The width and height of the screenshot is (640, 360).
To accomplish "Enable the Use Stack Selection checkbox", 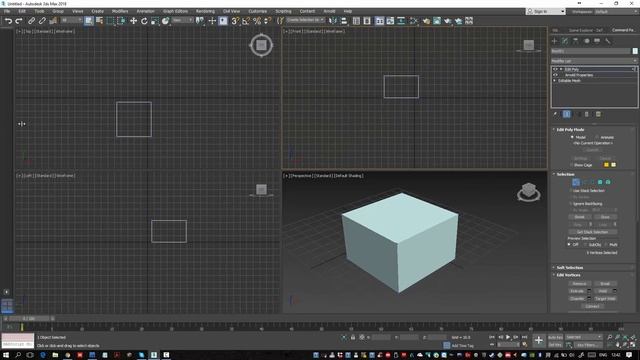I will pyautogui.click(x=571, y=191).
